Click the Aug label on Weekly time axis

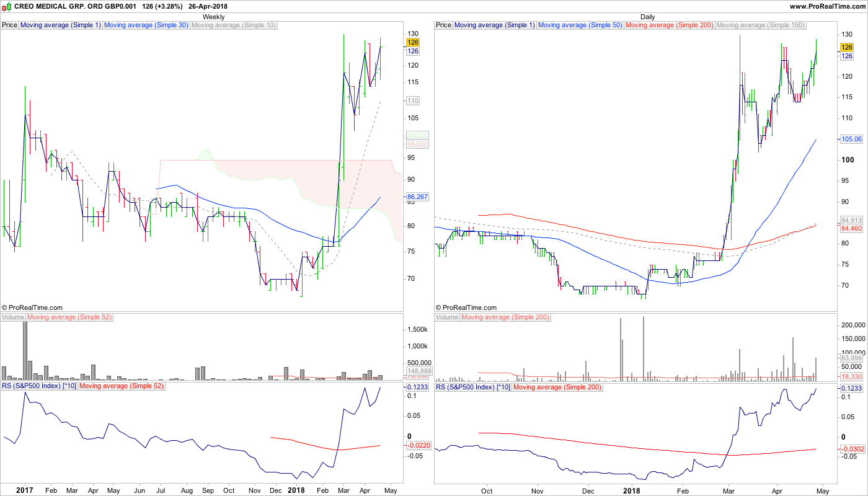coord(188,490)
